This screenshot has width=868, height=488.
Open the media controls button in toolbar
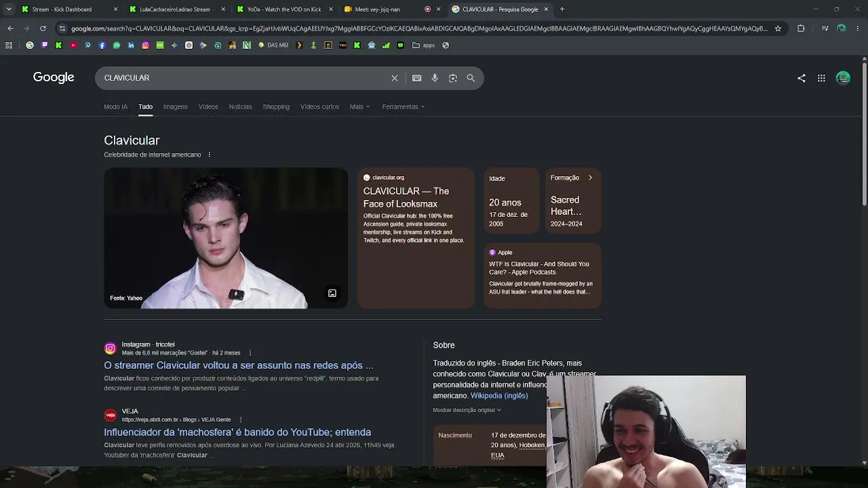pos(825,28)
